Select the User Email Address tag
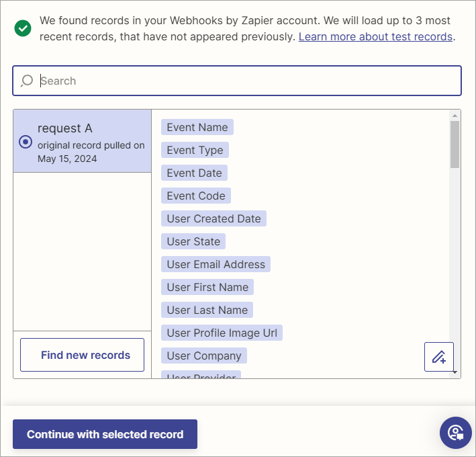The width and height of the screenshot is (476, 457). tap(216, 264)
